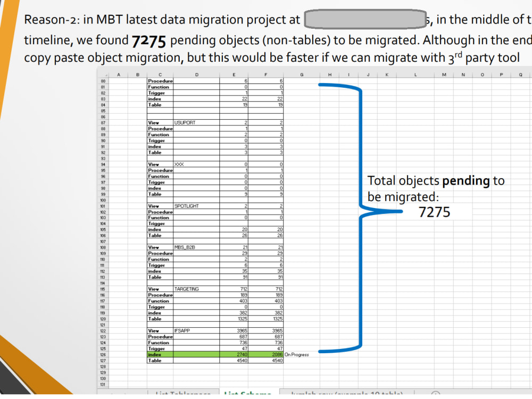Click the On Progress status cell
The image size is (532, 399).
click(302, 354)
